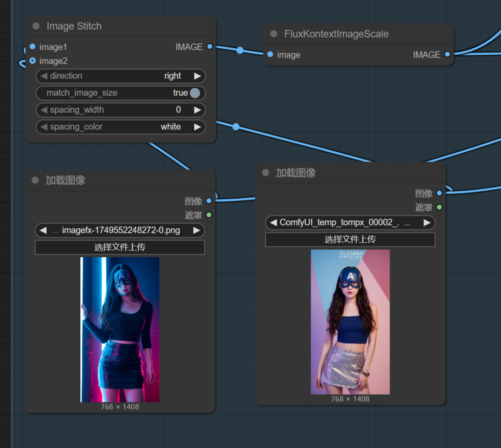Select next file after ComfyUI_temp_tompx_00002_

tap(427, 222)
